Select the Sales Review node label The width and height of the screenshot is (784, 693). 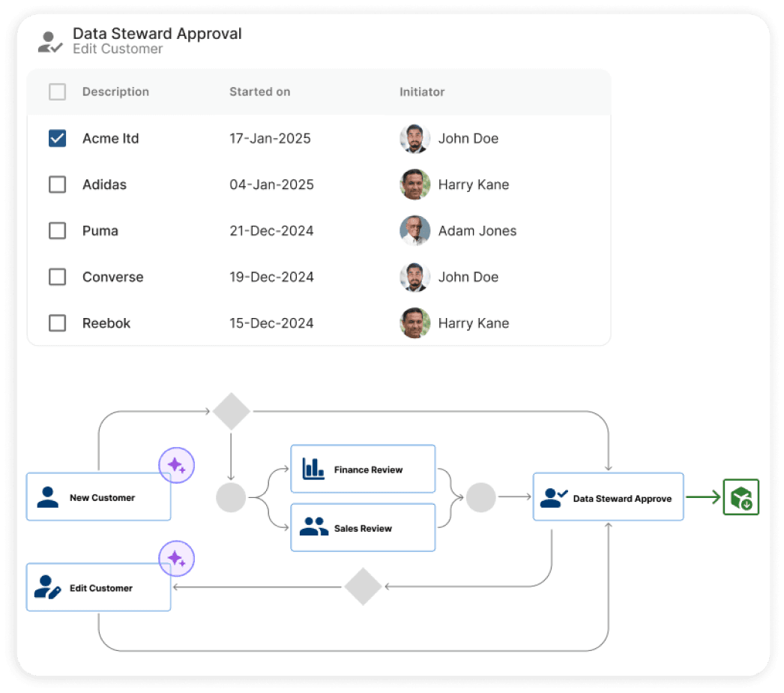tap(363, 529)
